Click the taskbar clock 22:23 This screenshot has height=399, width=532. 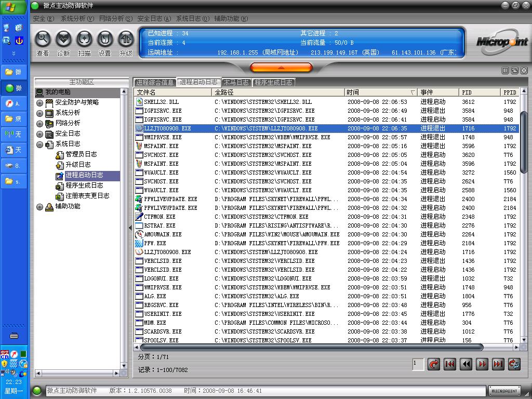(14, 382)
